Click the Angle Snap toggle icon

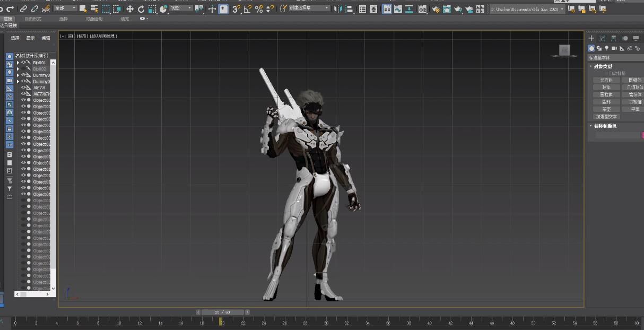[248, 9]
